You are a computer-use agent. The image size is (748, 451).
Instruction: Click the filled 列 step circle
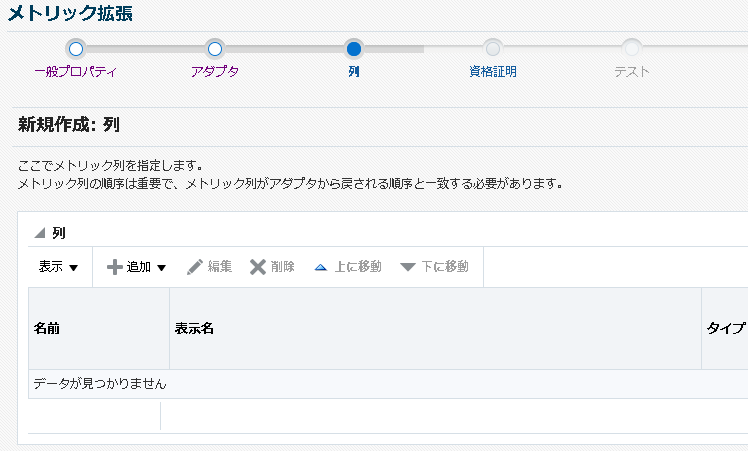point(354,49)
